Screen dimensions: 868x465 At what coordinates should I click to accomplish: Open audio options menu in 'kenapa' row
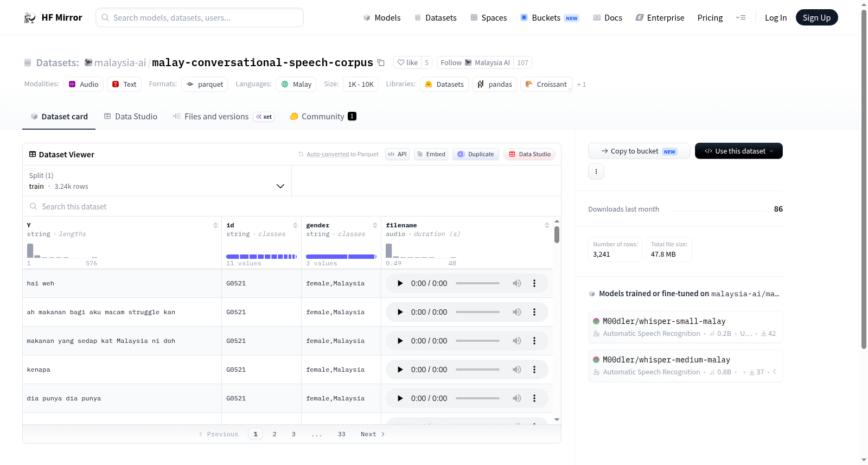coord(534,370)
